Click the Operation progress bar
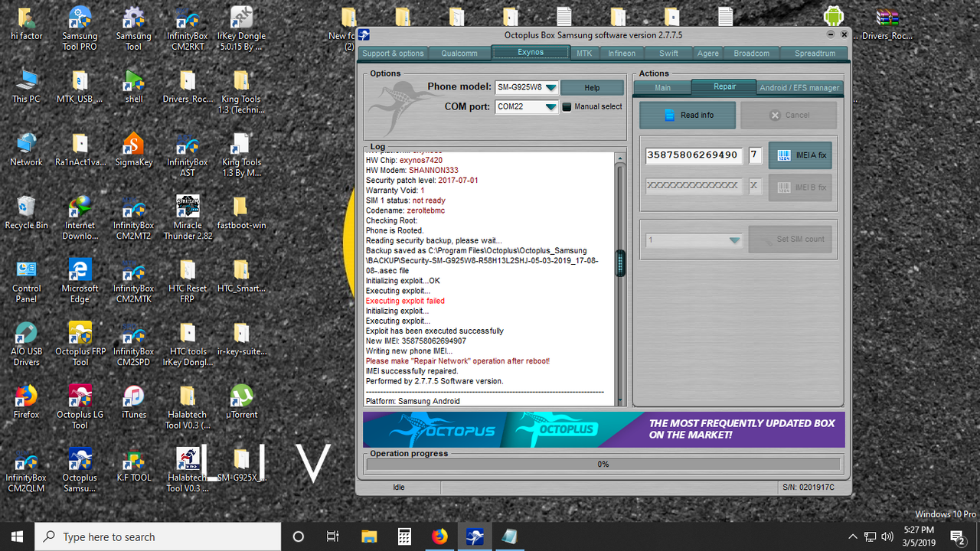The image size is (980, 551). tap(603, 464)
